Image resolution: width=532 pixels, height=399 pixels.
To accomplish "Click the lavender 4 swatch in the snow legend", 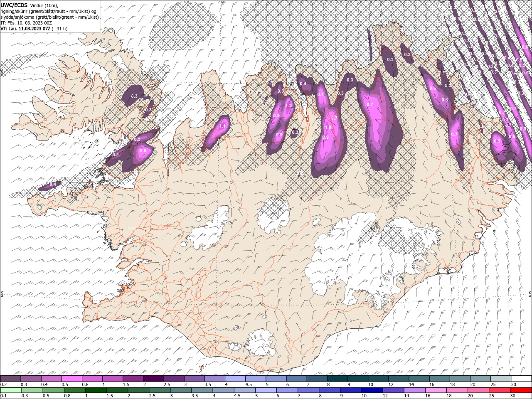I will pos(235,379).
